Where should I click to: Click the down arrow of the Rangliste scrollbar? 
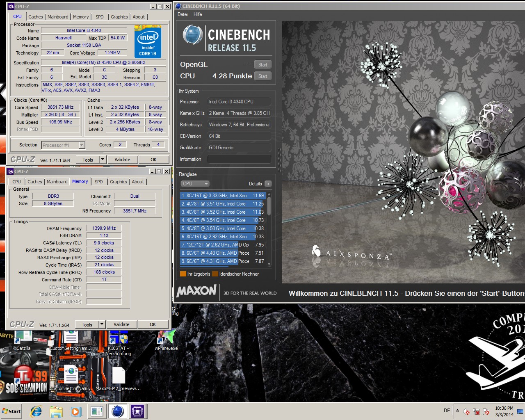[269, 265]
